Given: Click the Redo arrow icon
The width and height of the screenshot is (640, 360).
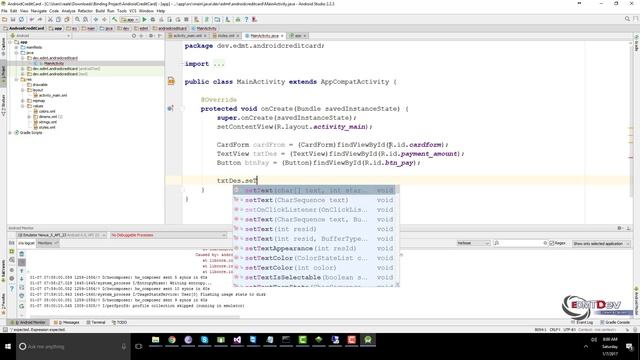Looking at the screenshot, I should [40, 19].
